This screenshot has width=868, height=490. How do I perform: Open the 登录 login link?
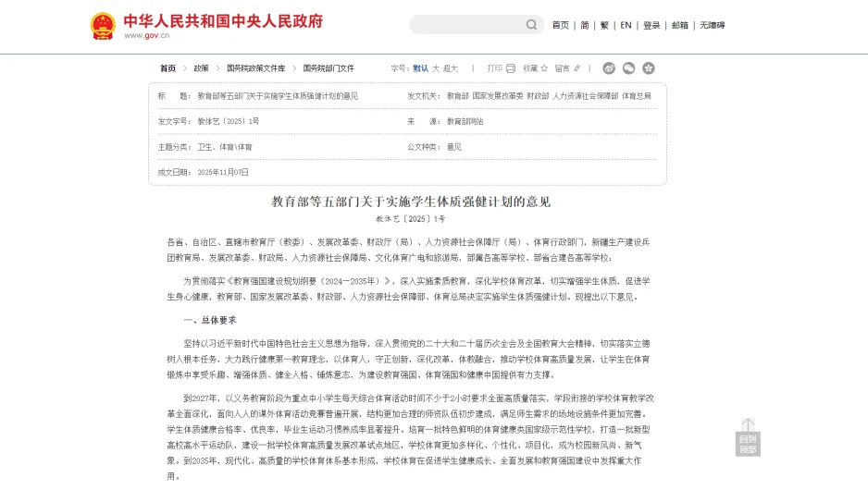pos(651,26)
